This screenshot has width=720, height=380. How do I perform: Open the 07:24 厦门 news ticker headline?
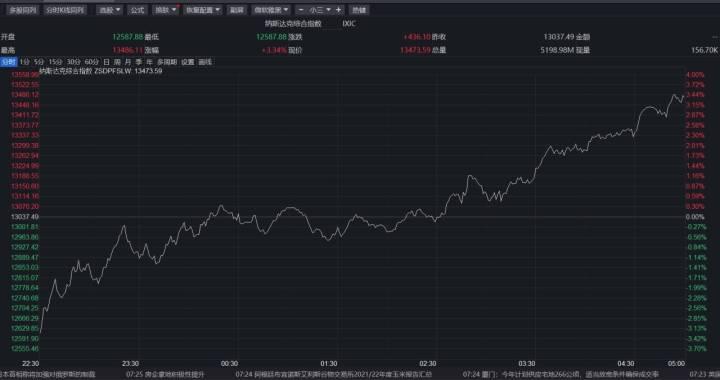click(561, 374)
